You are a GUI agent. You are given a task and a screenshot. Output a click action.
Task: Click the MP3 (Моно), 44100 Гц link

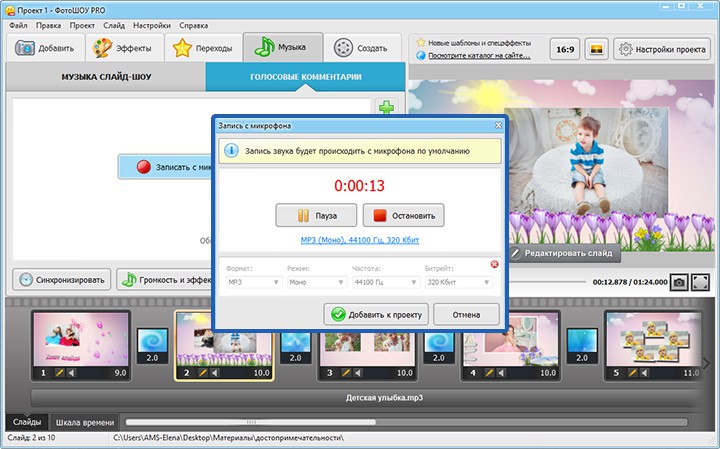click(x=360, y=241)
